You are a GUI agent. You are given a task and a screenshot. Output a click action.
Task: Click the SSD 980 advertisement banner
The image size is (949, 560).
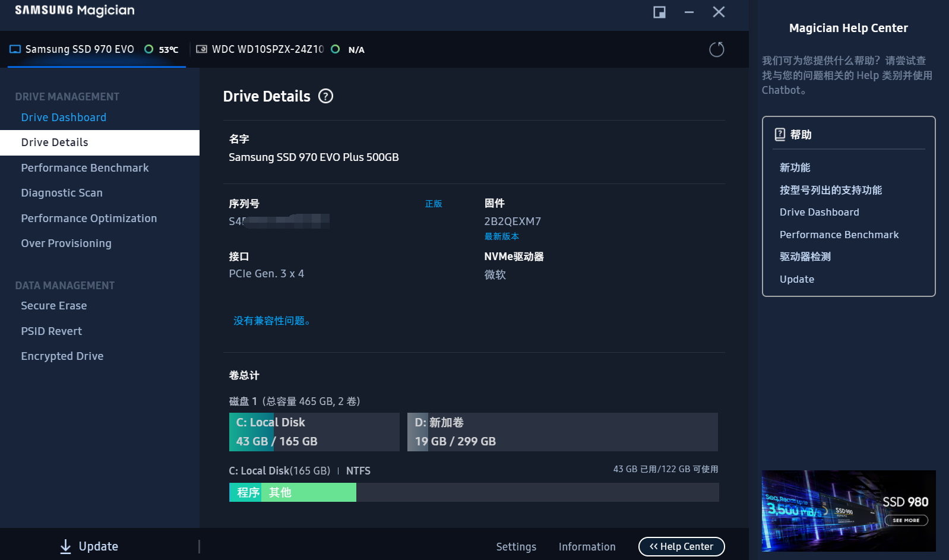click(849, 511)
